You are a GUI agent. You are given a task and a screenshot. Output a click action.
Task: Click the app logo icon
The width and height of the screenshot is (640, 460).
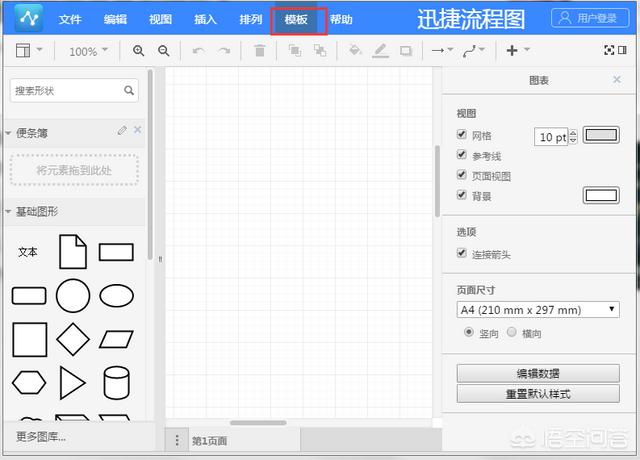28,18
